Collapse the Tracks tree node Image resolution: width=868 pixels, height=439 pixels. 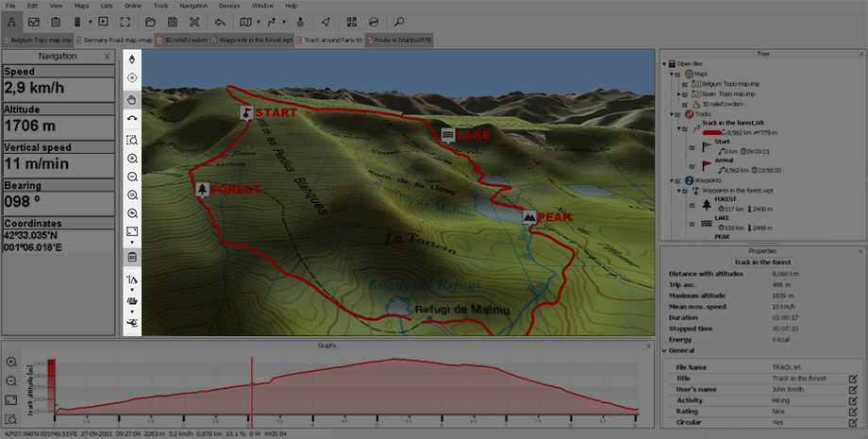671,114
